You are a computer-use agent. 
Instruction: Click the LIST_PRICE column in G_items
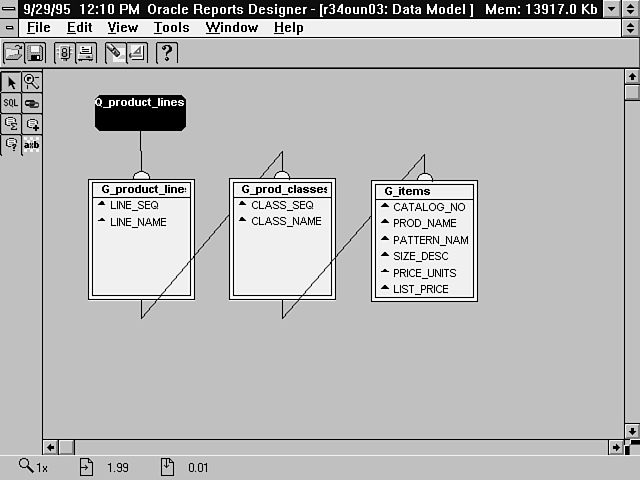pos(420,289)
